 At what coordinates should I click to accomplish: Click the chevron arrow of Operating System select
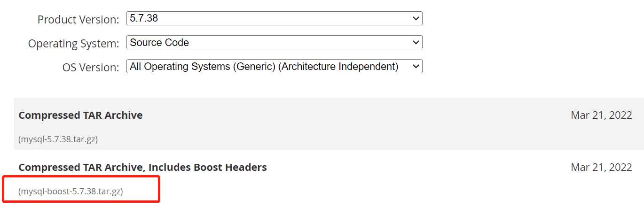click(416, 43)
